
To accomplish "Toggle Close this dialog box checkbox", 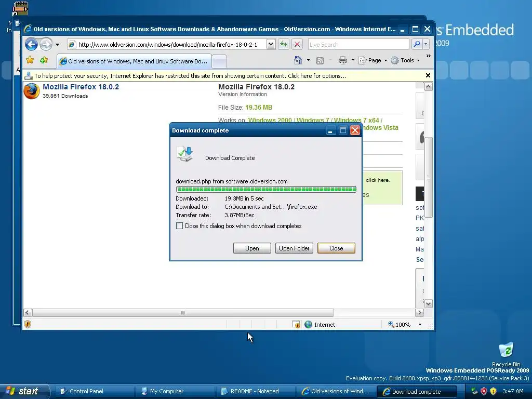I will [179, 225].
